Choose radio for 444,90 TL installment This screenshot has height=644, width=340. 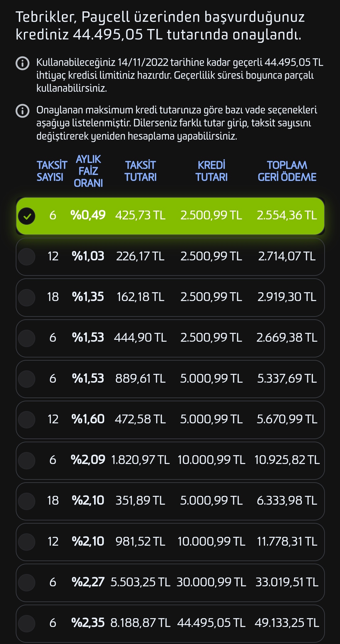[x=27, y=338]
